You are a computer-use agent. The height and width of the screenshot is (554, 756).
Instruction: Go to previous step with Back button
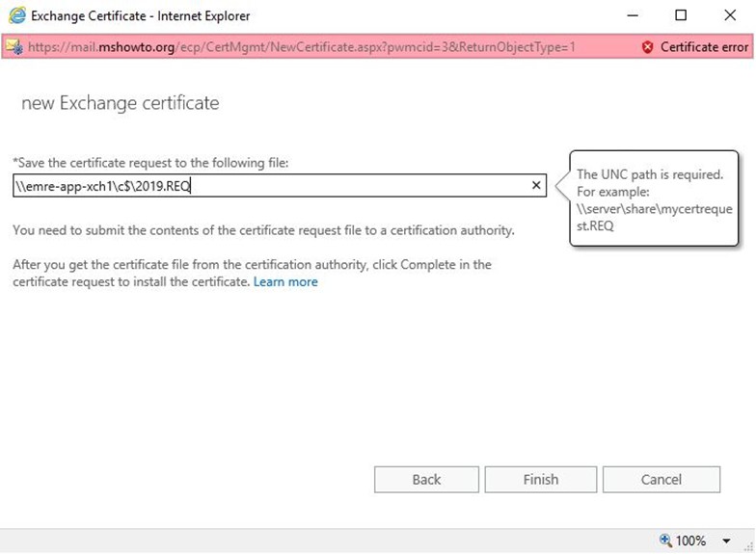pos(426,480)
